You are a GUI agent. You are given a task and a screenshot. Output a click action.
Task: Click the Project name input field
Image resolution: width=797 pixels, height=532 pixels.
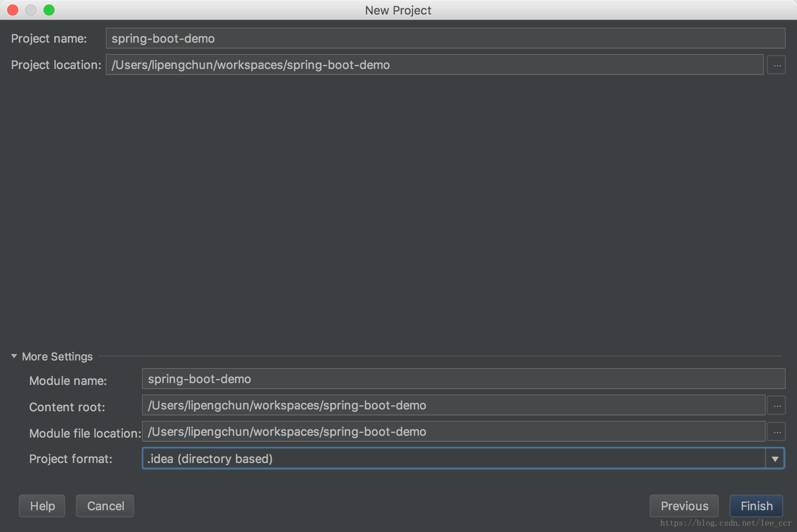coord(445,39)
